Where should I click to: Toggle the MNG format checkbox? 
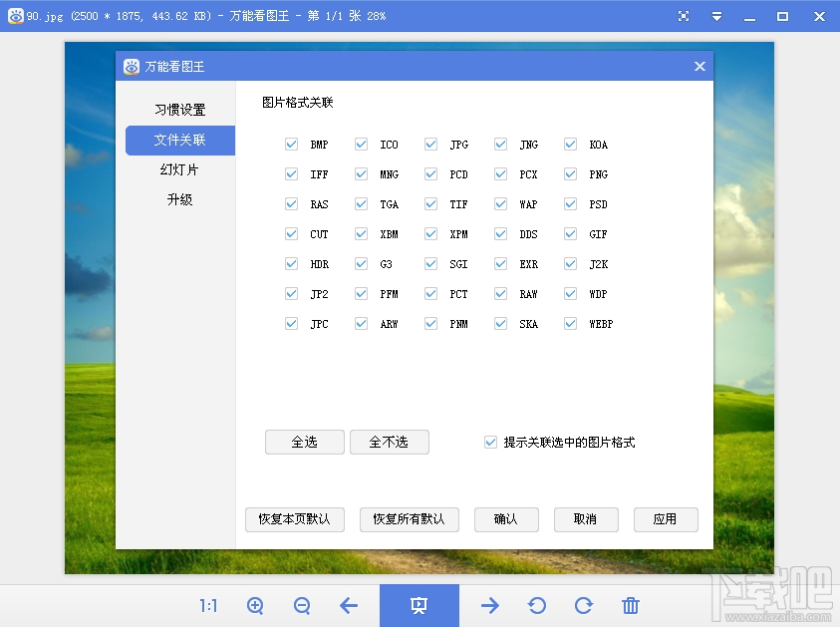coord(361,174)
